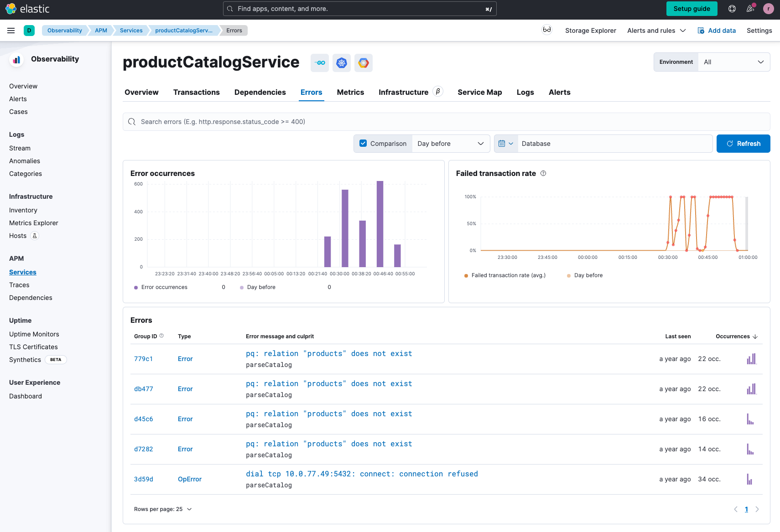Click the Go agent language icon
This screenshot has width=780, height=532.
tap(320, 63)
